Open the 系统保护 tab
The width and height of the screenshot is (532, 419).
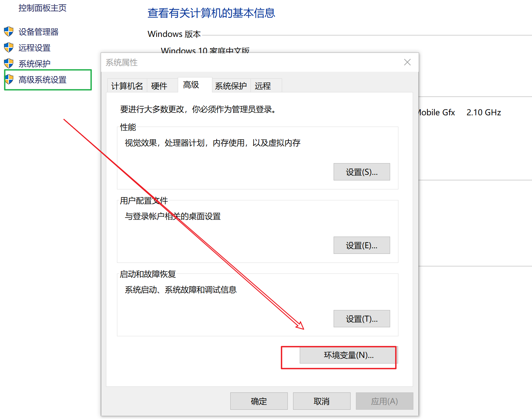point(231,85)
